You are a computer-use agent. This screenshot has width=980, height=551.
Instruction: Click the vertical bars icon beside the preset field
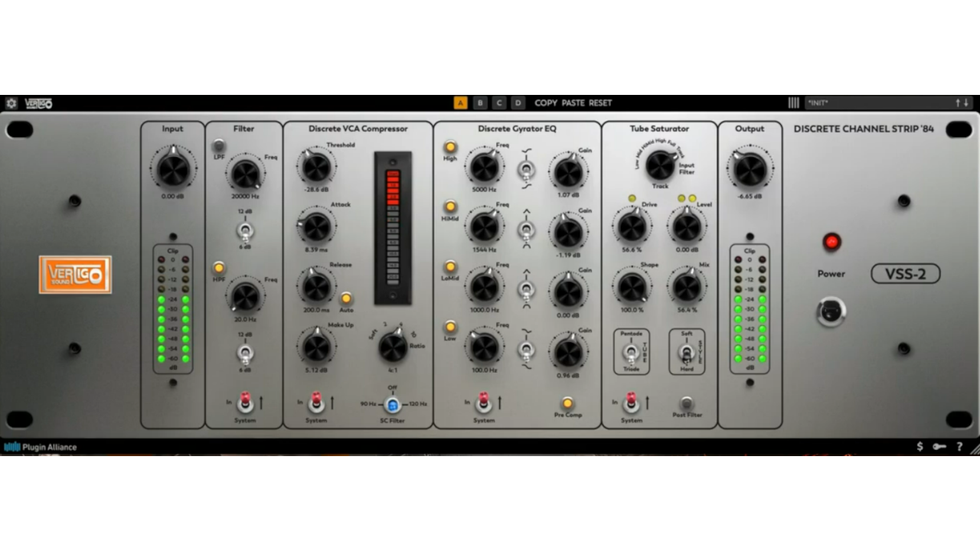point(794,103)
